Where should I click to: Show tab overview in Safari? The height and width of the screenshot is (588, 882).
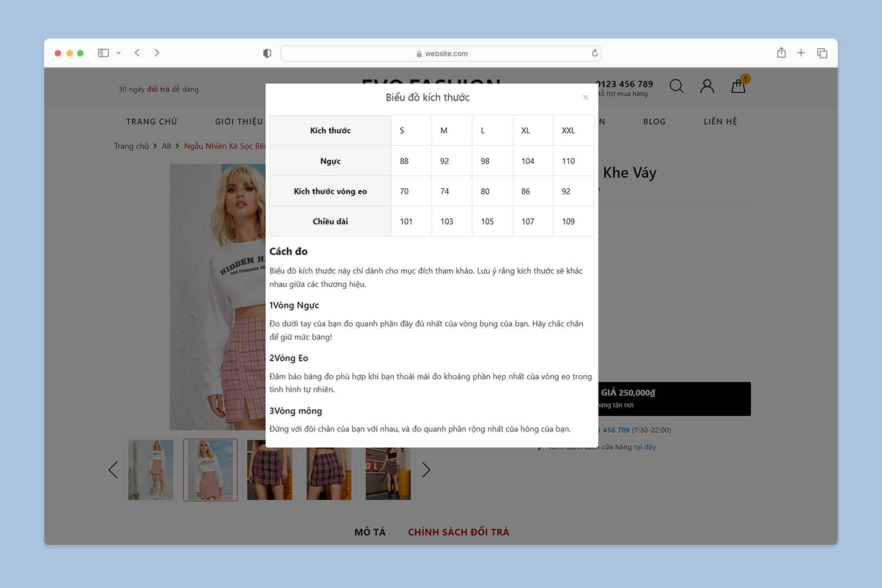[822, 53]
